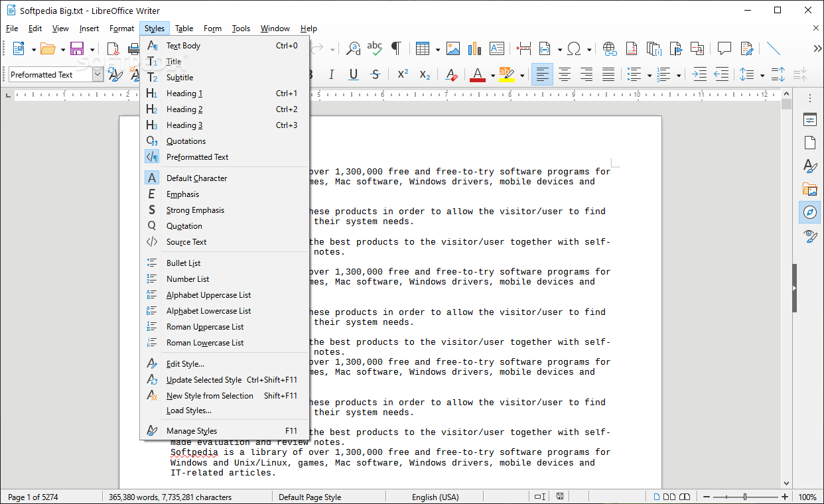Expand the Insert Table dropdown arrow

pos(438,49)
